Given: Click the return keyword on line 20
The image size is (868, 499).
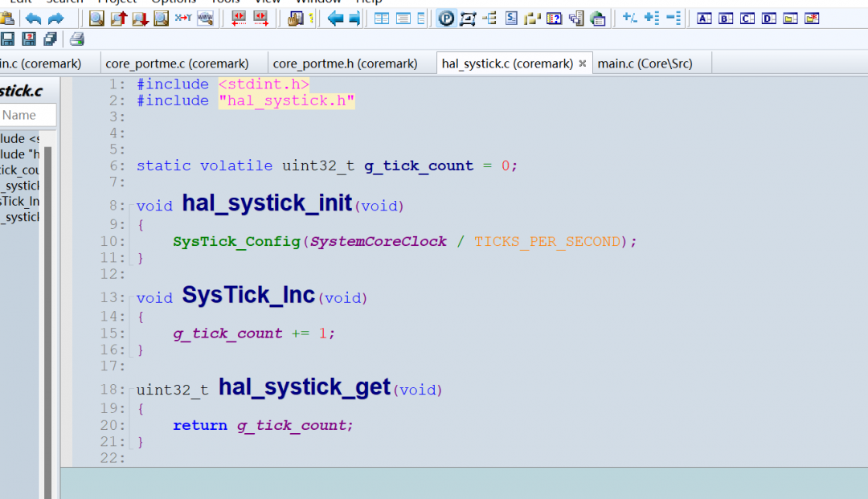Looking at the screenshot, I should tap(200, 425).
